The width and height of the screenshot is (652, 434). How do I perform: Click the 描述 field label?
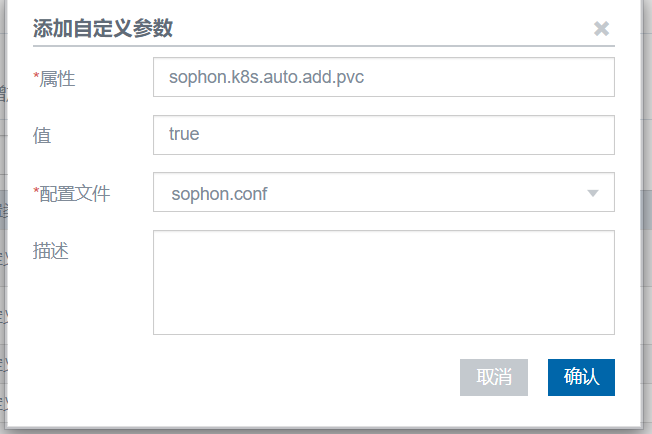tap(51, 250)
